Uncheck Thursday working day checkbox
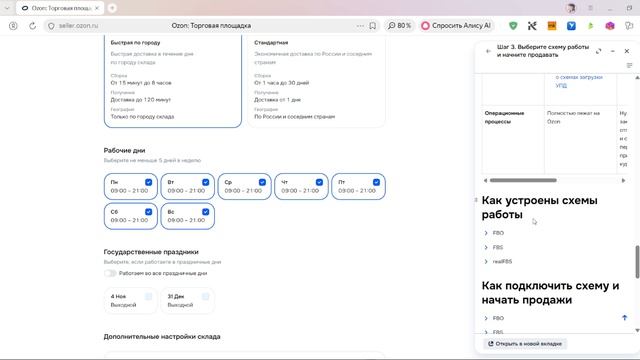Screen dimensions: 640x360 pos(319,182)
